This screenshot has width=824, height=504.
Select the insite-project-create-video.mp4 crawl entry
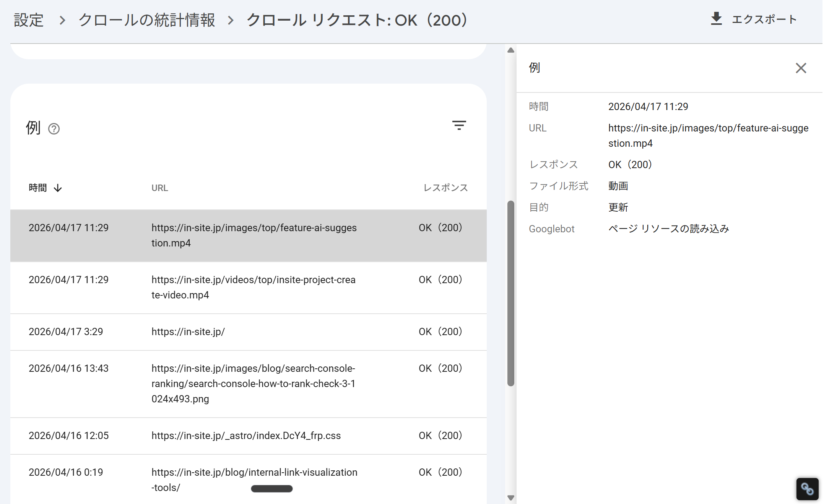(x=249, y=287)
